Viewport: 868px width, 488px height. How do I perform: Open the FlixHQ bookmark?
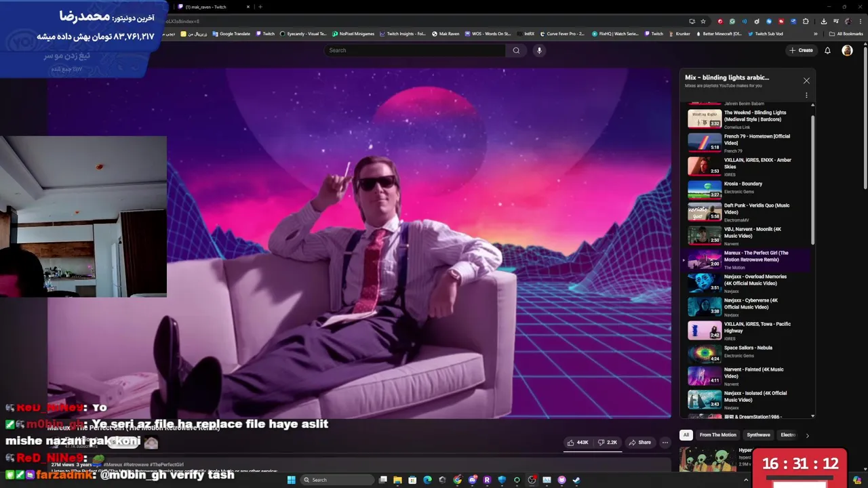point(615,34)
